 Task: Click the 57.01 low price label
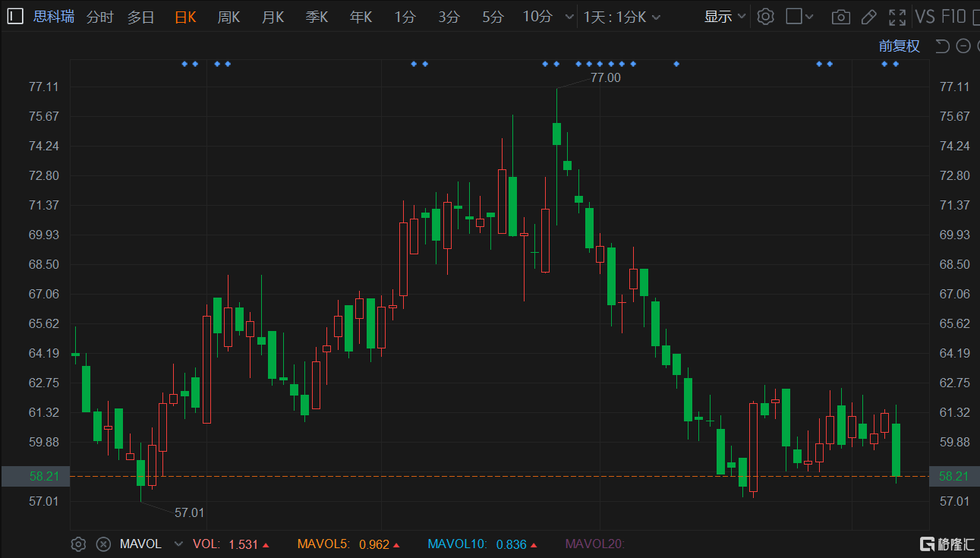click(190, 512)
